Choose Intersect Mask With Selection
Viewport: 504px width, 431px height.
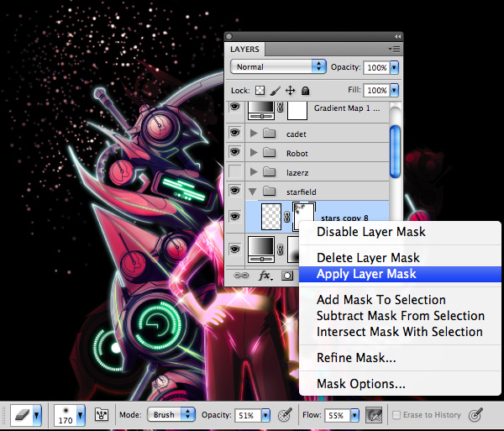[x=400, y=332]
